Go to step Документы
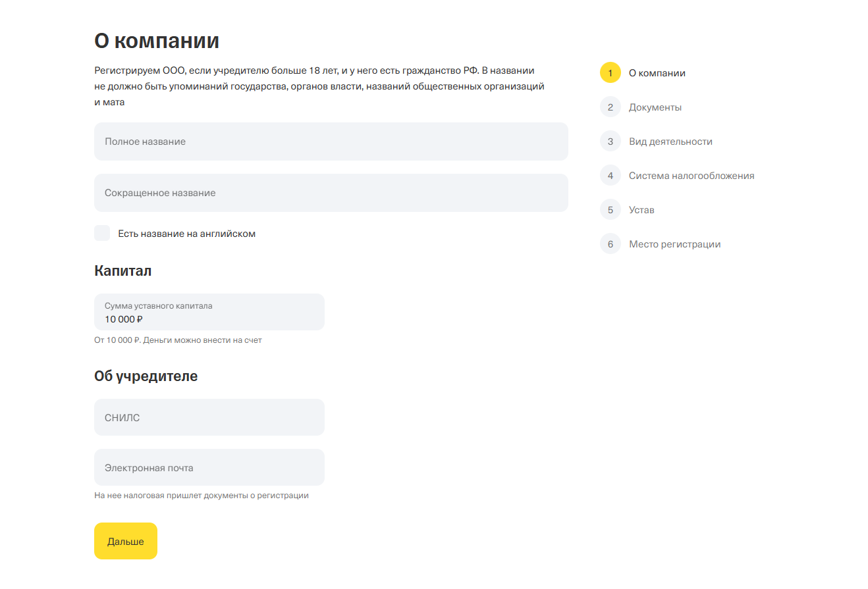Viewport: 868px width, 589px height. click(x=655, y=107)
